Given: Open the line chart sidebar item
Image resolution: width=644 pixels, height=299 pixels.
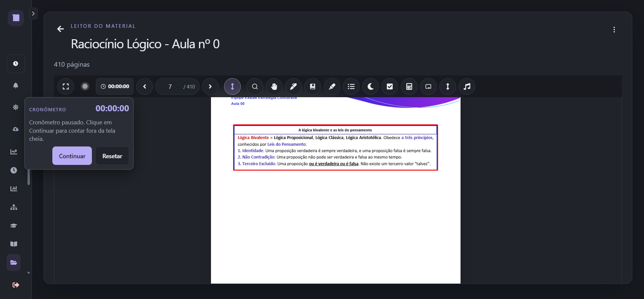Looking at the screenshot, I should (x=14, y=152).
